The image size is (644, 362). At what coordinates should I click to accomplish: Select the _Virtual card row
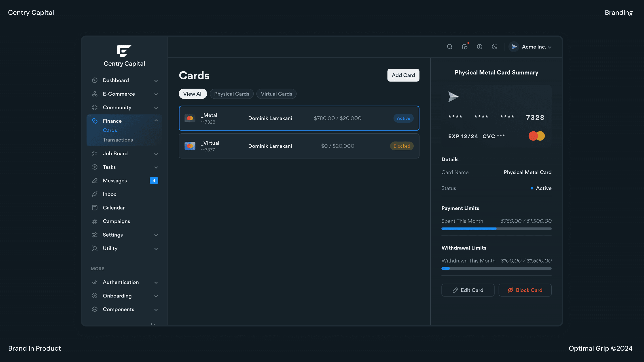point(299,146)
